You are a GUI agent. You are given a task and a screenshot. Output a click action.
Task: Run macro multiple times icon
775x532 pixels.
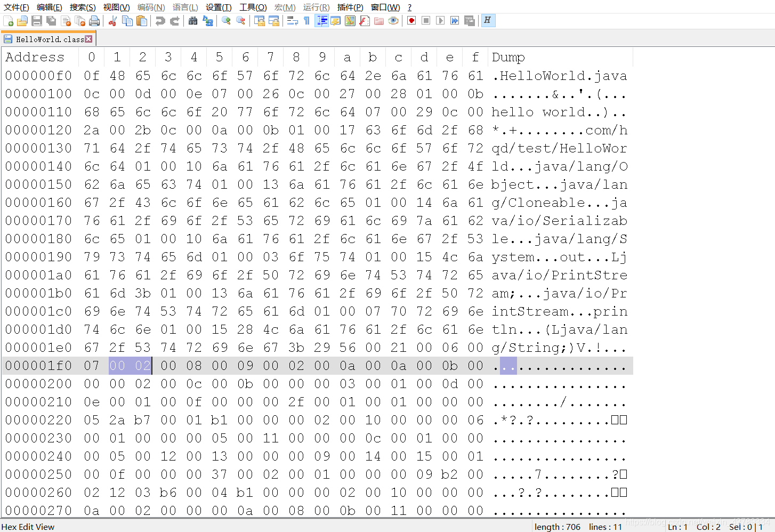[x=455, y=21]
